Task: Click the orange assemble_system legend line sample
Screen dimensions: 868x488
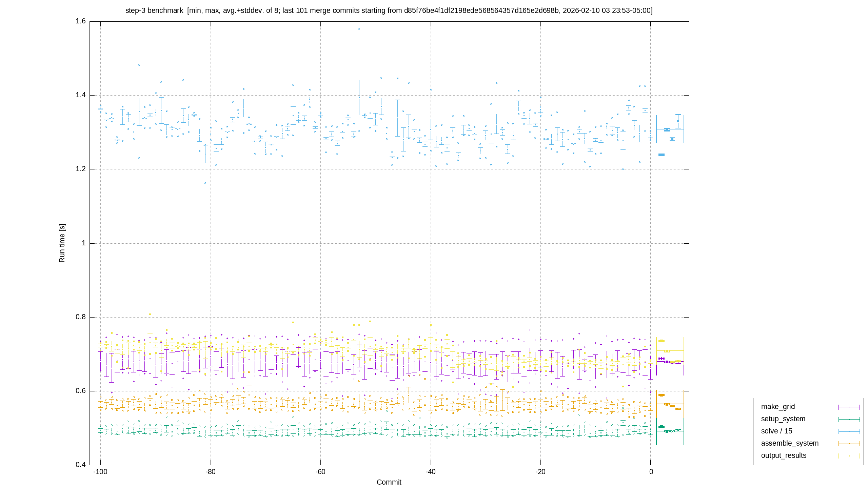Action: [849, 444]
